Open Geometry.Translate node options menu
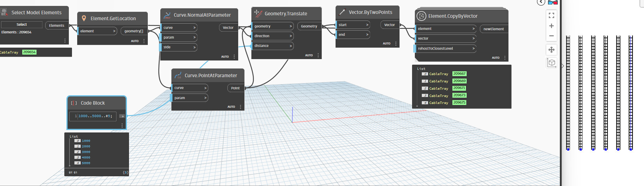Viewport: 644px width, 186px height. click(x=318, y=55)
